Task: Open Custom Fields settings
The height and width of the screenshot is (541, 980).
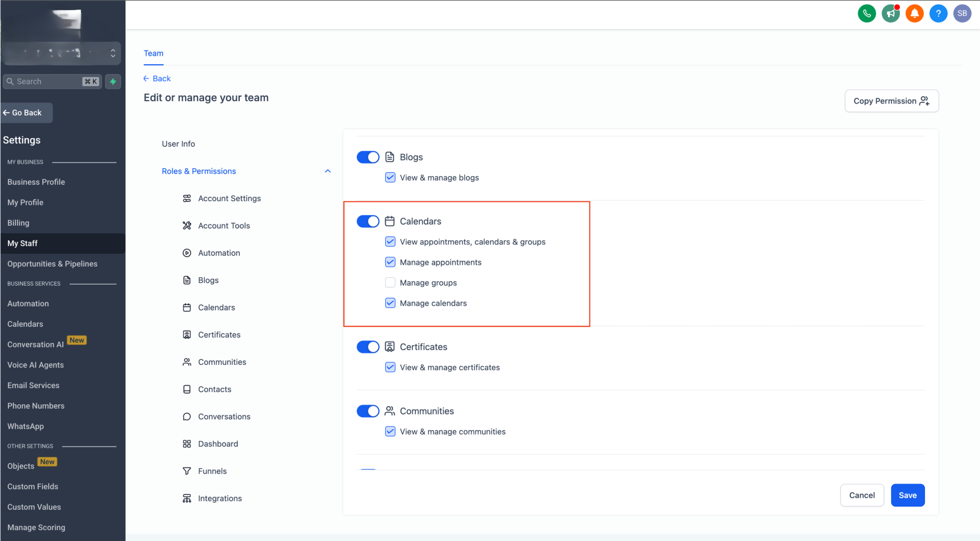Action: [33, 486]
